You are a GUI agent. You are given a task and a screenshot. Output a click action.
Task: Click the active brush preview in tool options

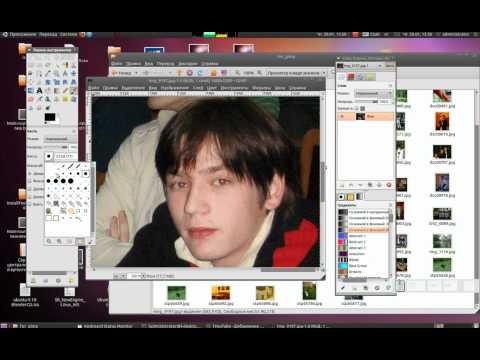tap(49, 156)
